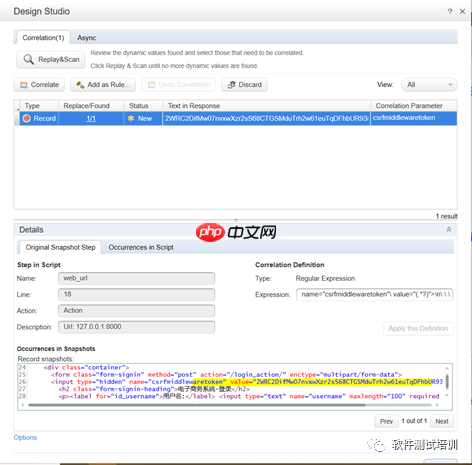The image size is (472, 465).
Task: Click the Prev occurrence button
Action: pyautogui.click(x=386, y=421)
